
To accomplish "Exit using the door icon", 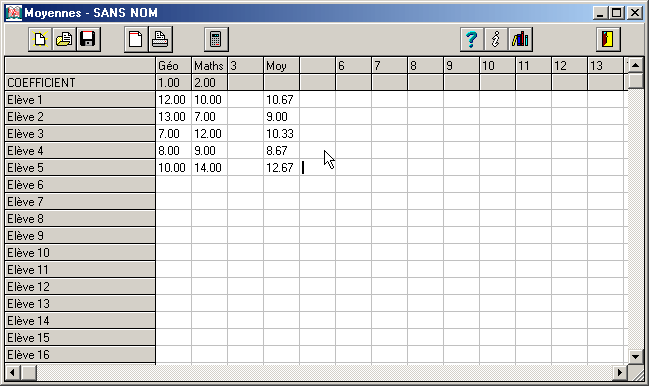I will [x=608, y=39].
